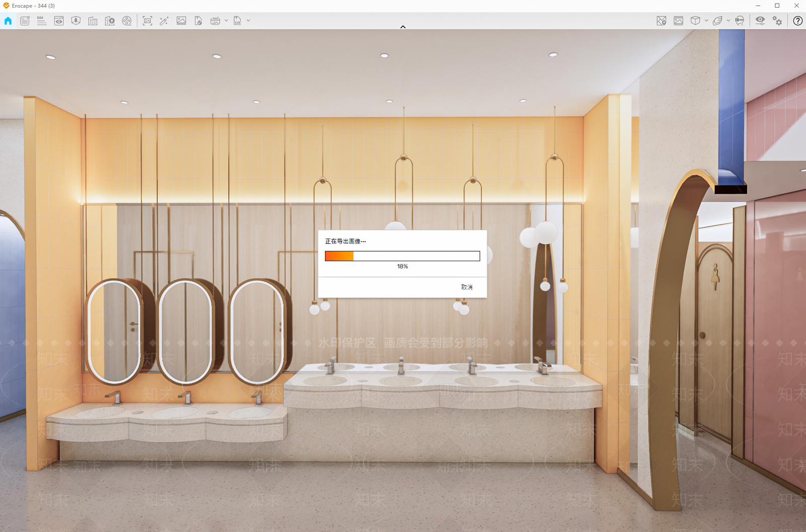Open the projection cube dropdown arrow

[706, 21]
